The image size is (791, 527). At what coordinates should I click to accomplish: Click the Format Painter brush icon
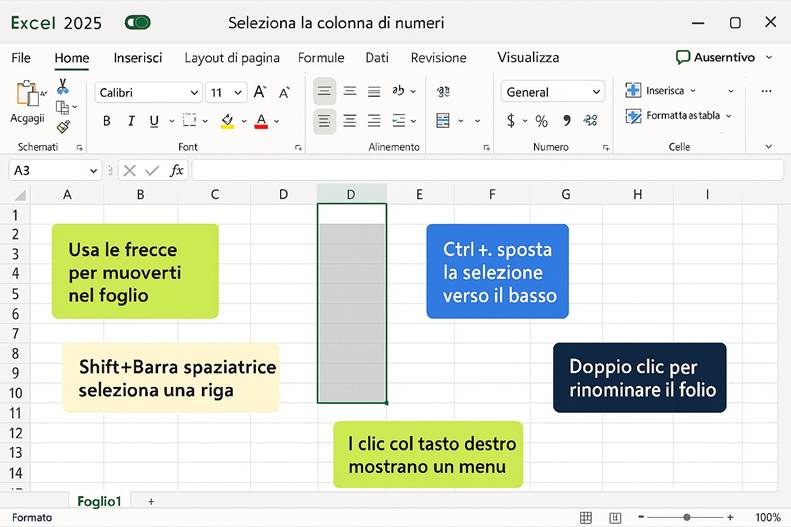[x=64, y=127]
